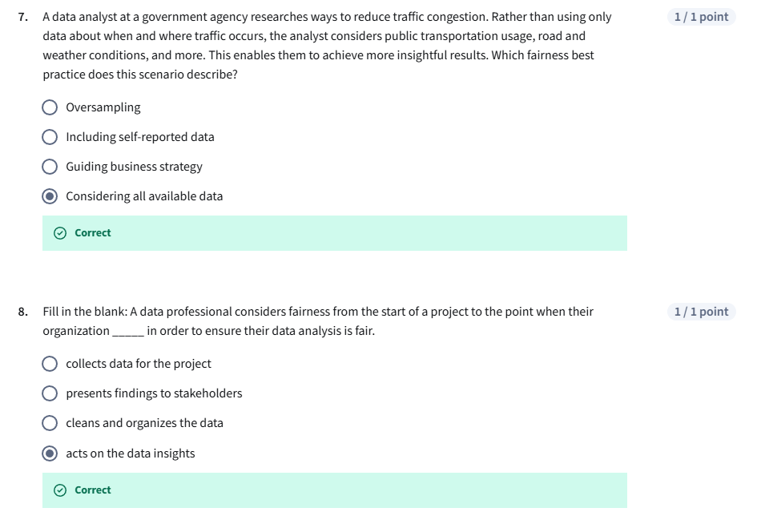Click the 'Oversampling' answer text
Viewport: 761px width, 532px height.
(103, 107)
